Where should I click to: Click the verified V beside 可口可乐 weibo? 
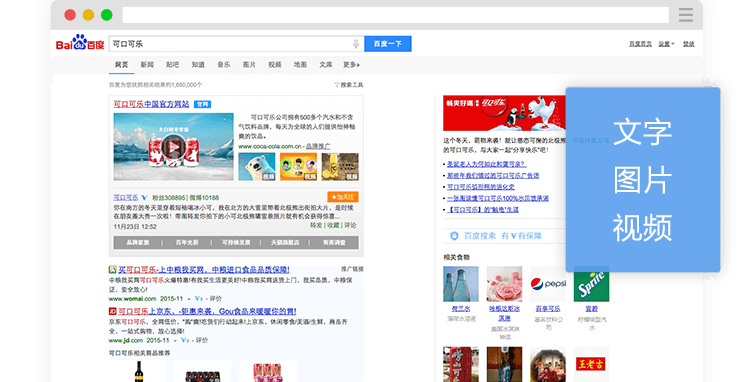144,197
